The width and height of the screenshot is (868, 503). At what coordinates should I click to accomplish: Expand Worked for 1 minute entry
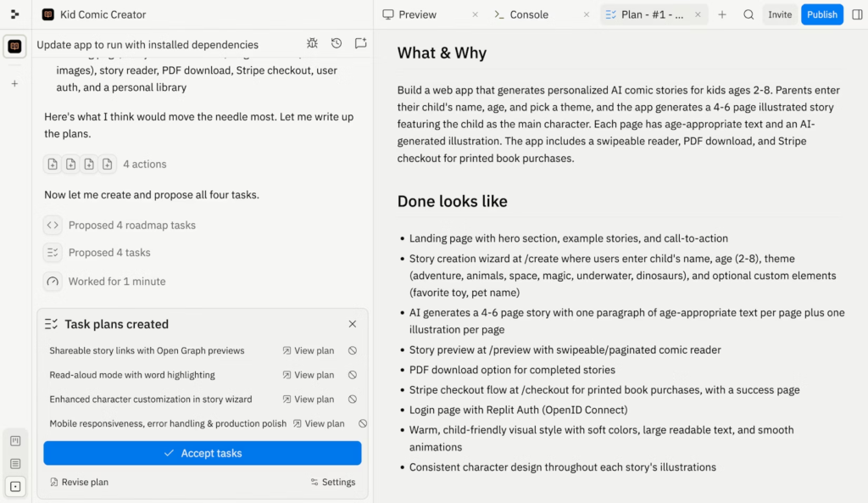(116, 282)
